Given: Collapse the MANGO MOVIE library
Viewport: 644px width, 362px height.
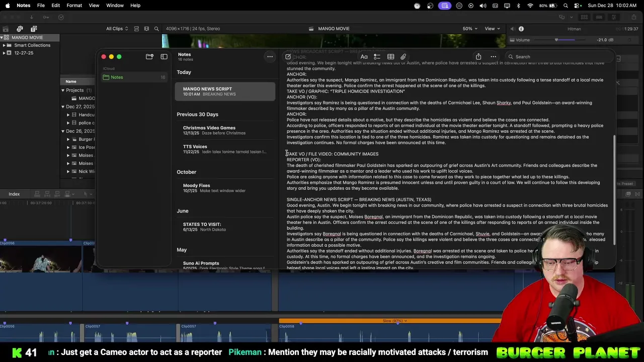Looking at the screenshot, I should point(3,38).
